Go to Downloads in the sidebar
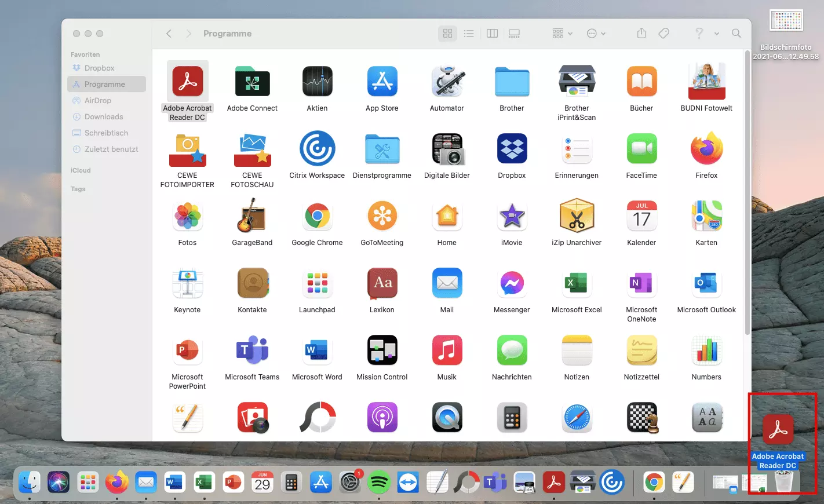This screenshot has width=824, height=504. pos(107,116)
